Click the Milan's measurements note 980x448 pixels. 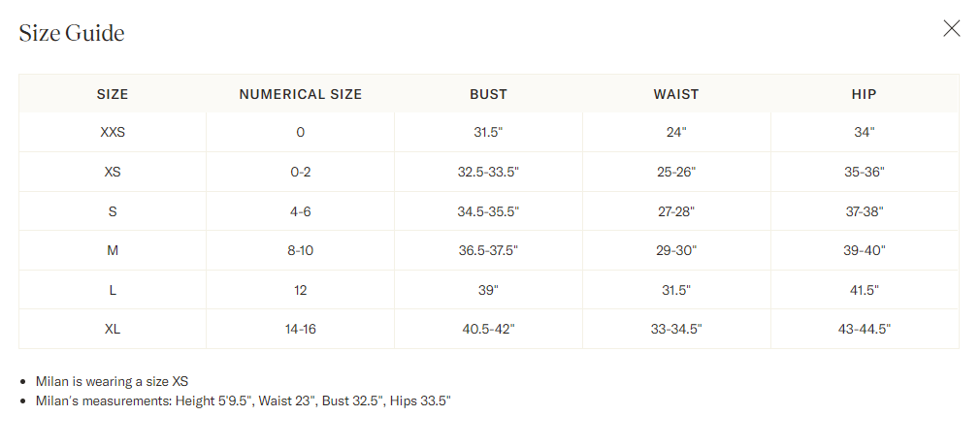click(x=243, y=400)
